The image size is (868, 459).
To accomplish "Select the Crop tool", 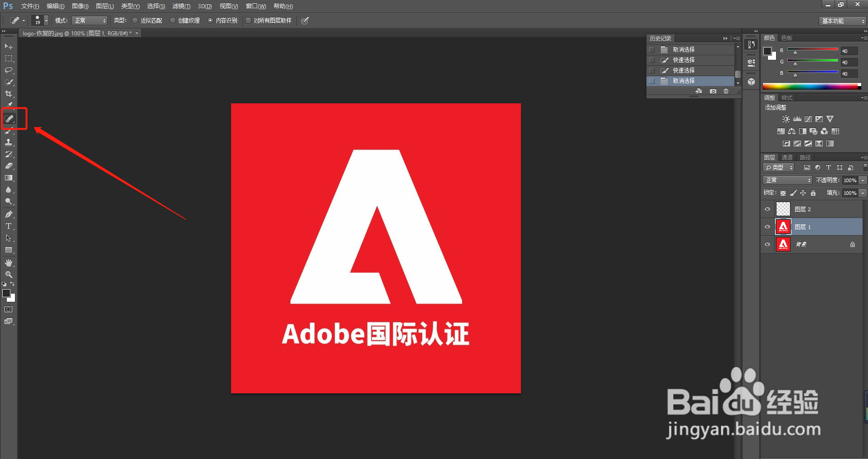I will (9, 94).
